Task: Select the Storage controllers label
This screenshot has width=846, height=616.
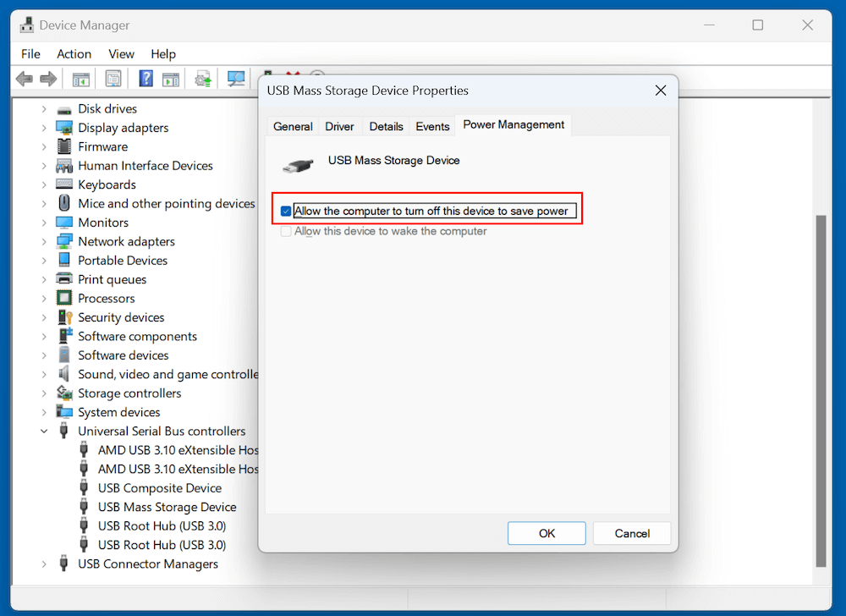Action: [129, 393]
